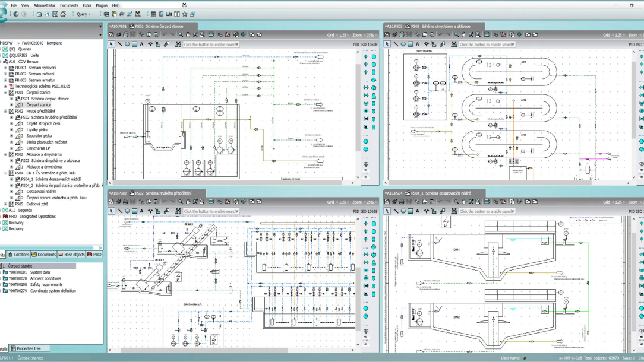Click the print icon in main toolbar

(x=63, y=14)
